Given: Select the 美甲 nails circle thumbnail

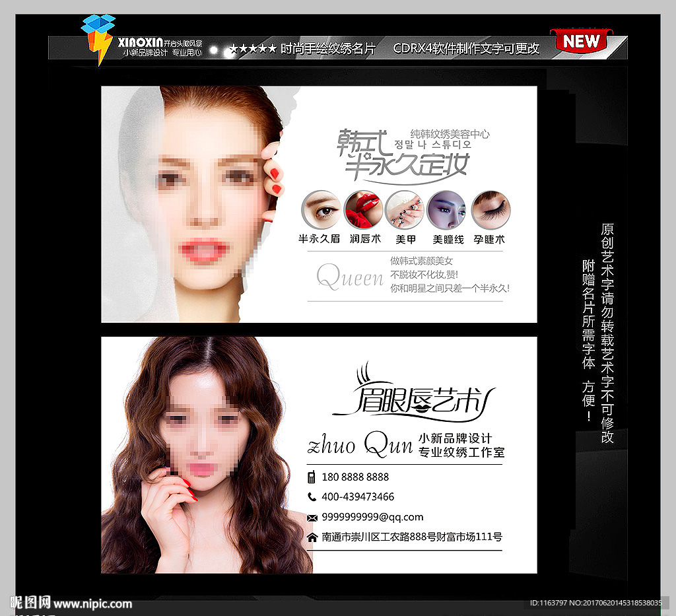Looking at the screenshot, I should 405,210.
